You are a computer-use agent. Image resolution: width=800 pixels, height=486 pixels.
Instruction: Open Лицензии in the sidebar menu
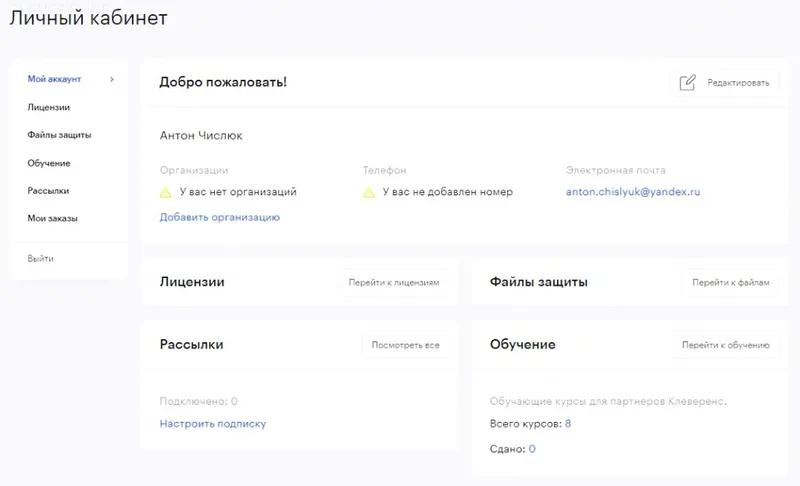point(49,107)
